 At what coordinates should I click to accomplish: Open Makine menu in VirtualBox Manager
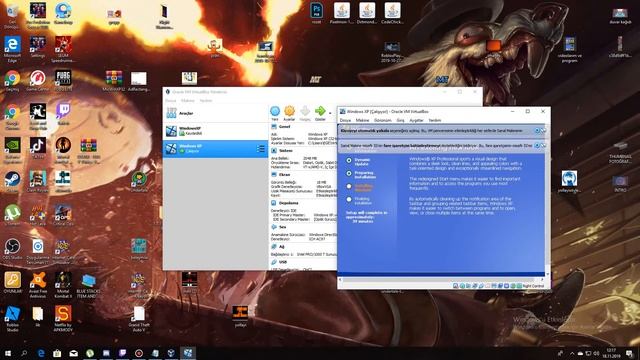[188, 100]
